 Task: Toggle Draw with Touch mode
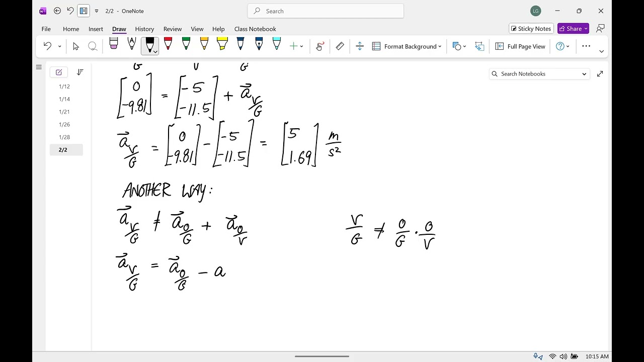(319, 46)
